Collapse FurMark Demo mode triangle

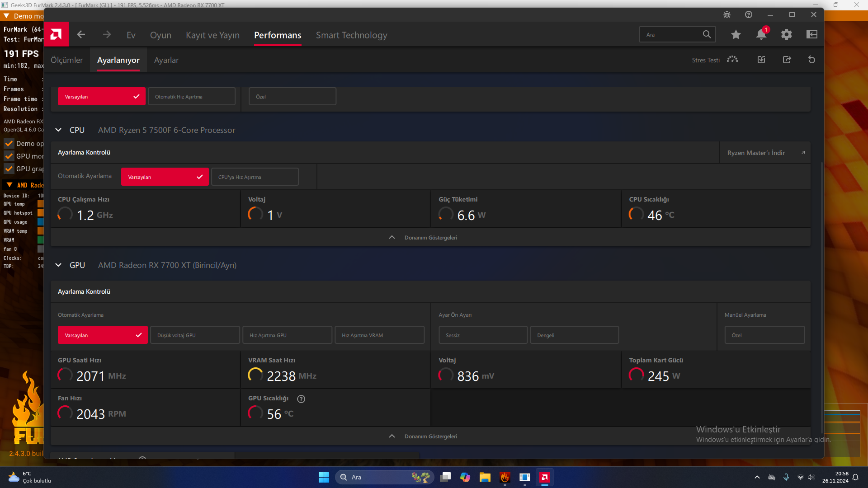coord(6,16)
